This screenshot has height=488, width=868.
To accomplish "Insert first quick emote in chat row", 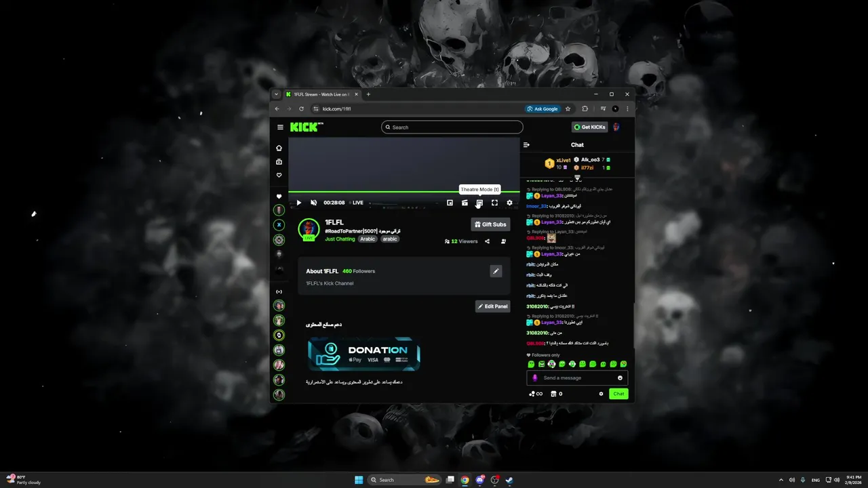I will [531, 364].
